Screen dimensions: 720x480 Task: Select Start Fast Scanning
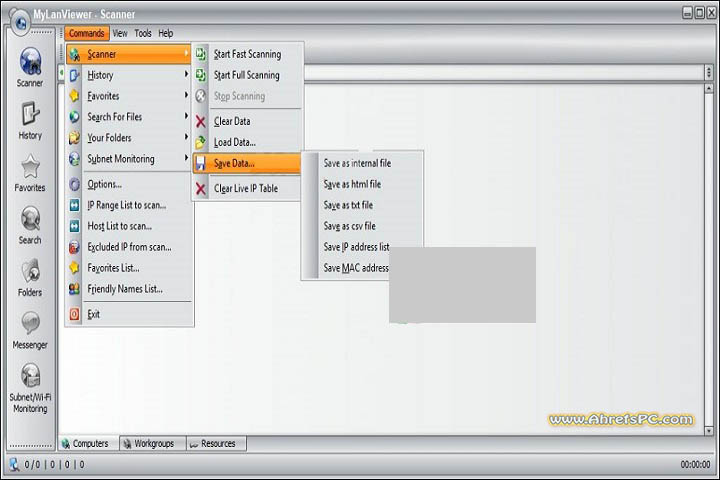[248, 54]
